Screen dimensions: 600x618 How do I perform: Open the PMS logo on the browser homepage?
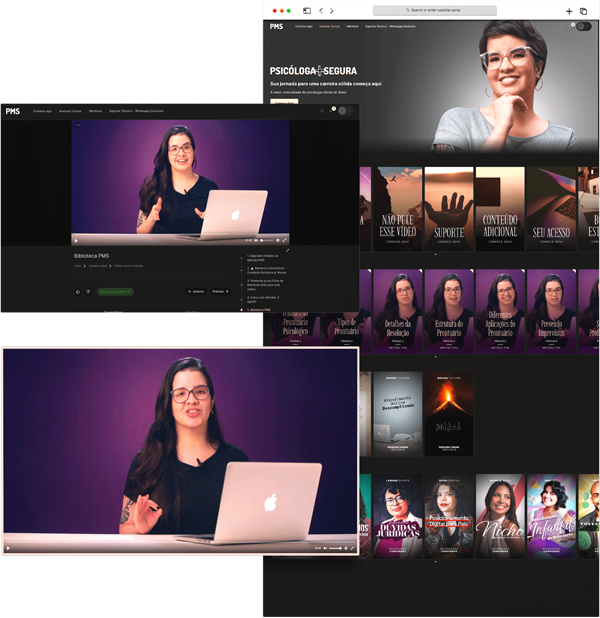(x=276, y=26)
